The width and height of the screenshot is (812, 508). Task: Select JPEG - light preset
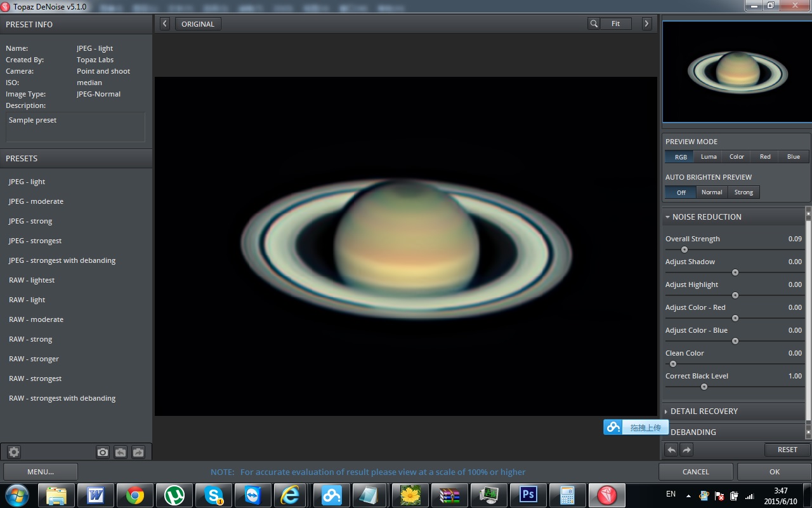pos(27,182)
